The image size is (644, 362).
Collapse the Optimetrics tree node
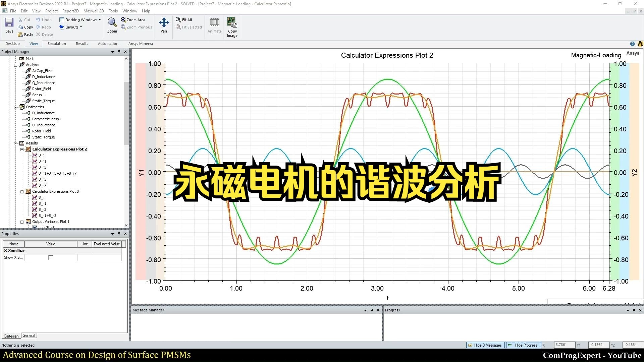pos(15,107)
